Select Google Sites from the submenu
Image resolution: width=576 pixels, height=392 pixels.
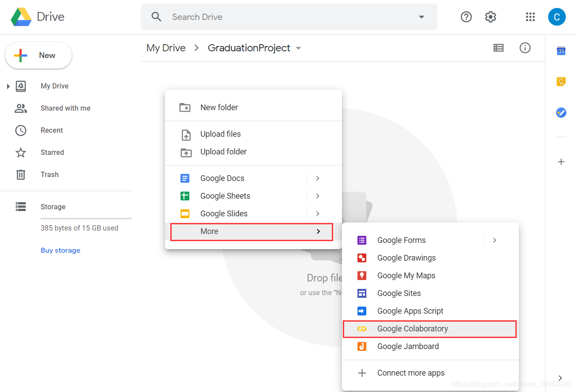tap(430, 293)
